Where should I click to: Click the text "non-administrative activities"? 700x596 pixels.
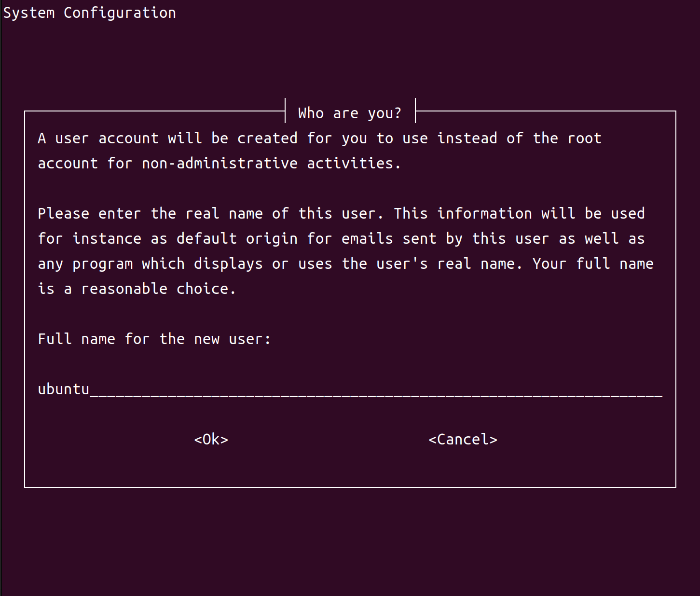coord(270,163)
